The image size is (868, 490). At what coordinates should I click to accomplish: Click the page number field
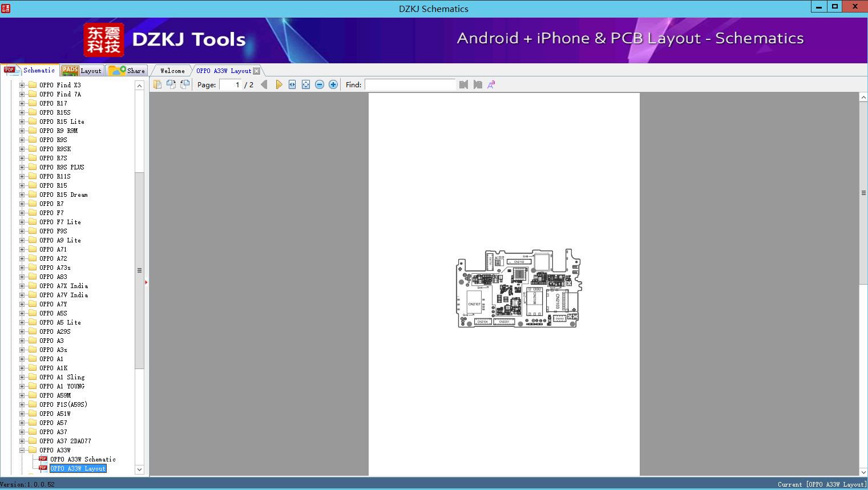pyautogui.click(x=231, y=84)
